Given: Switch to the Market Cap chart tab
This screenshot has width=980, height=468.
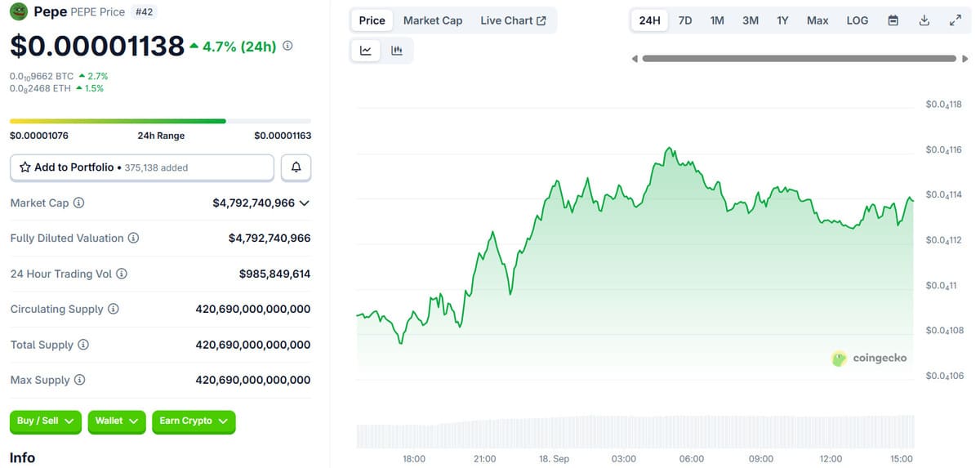Looking at the screenshot, I should click(433, 20).
